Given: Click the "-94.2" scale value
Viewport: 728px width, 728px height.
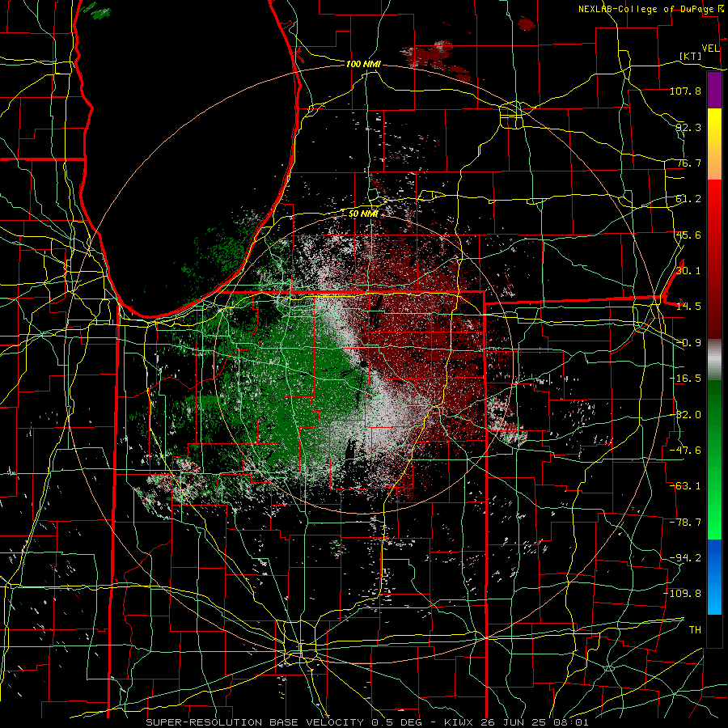Looking at the screenshot, I should point(685,558).
